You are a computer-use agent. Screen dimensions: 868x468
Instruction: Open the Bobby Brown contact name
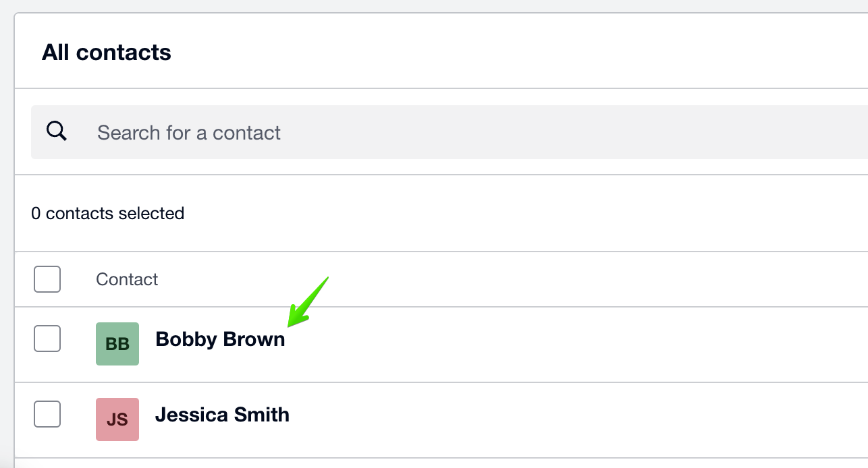pos(220,339)
